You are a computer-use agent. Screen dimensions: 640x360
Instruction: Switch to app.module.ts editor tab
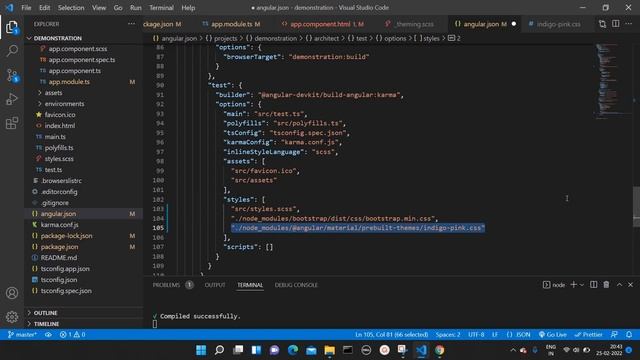coord(231,24)
